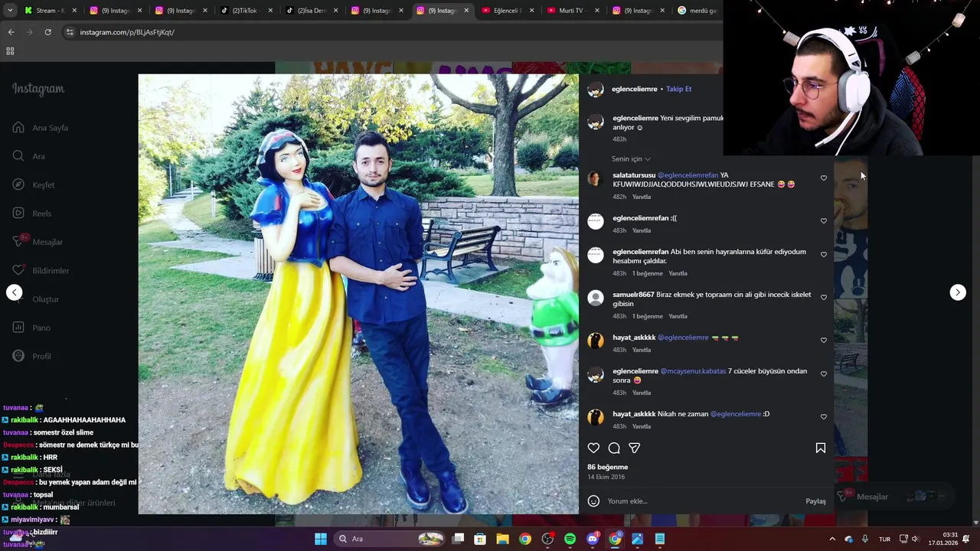This screenshot has width=980, height=551.
Task: Switch the TUR keyboard language indicator
Action: pyautogui.click(x=884, y=539)
